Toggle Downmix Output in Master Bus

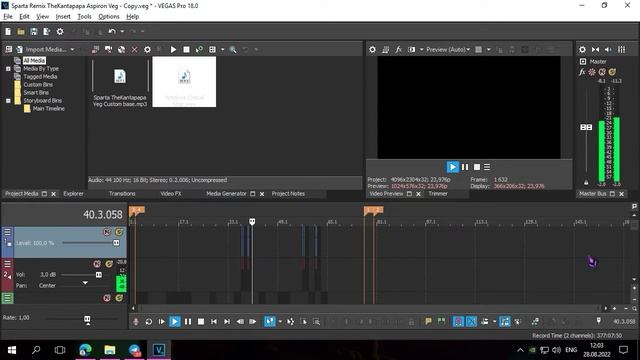(596, 49)
